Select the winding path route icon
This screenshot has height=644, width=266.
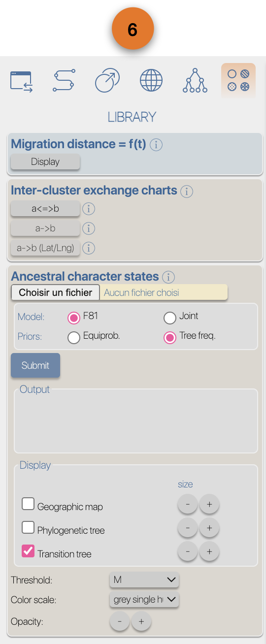pyautogui.click(x=64, y=81)
